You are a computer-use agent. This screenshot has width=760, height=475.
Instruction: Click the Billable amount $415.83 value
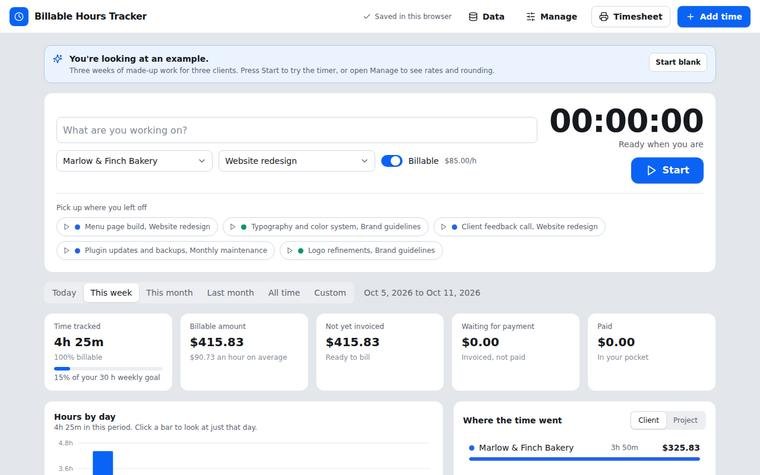pos(217,342)
